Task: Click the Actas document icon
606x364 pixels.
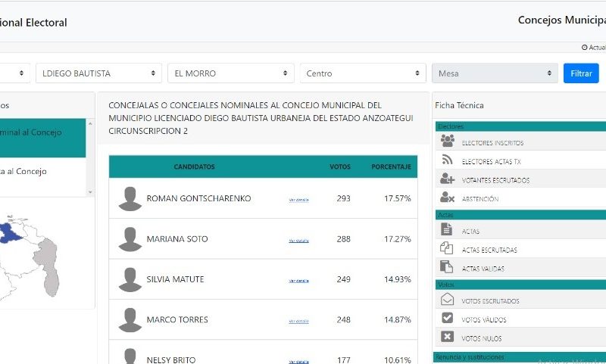Action: [446, 229]
